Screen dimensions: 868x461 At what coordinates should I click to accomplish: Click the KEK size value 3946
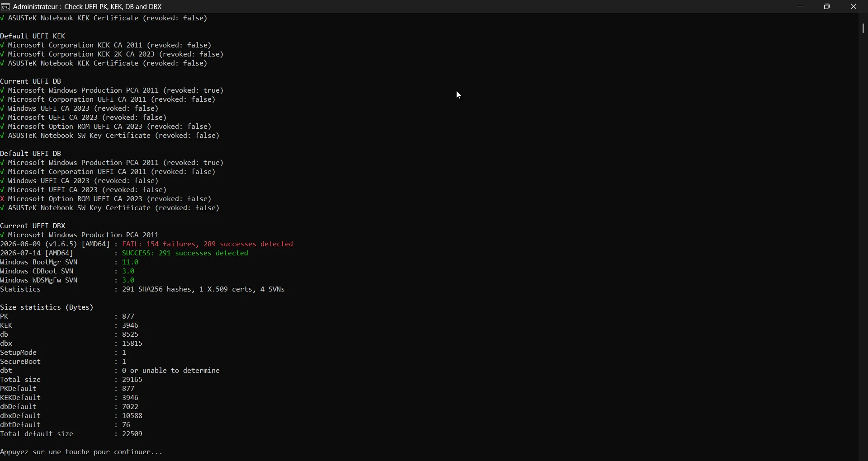click(x=131, y=325)
